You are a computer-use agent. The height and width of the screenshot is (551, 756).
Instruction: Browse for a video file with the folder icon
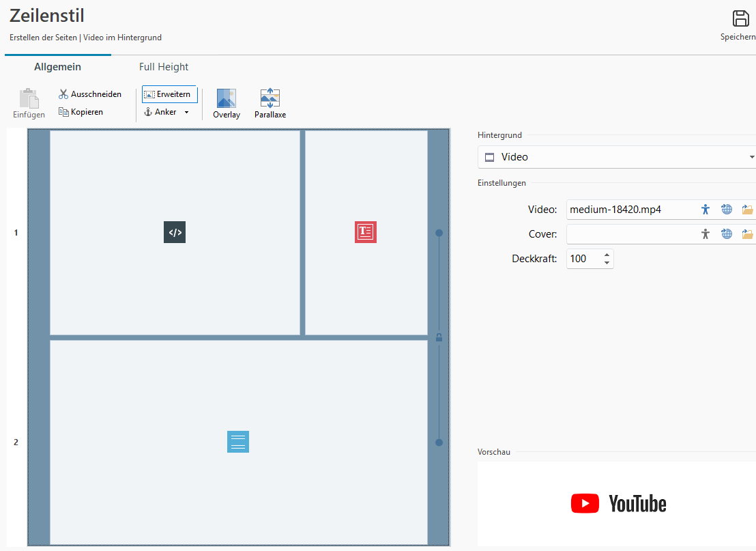tap(747, 210)
